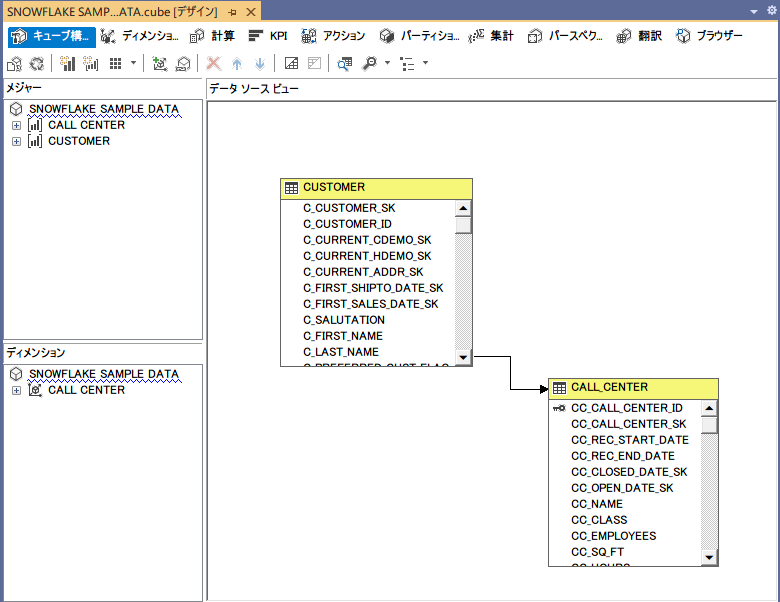Image resolution: width=780 pixels, height=602 pixels.
Task: Pin the cube document tab
Action: [x=233, y=12]
